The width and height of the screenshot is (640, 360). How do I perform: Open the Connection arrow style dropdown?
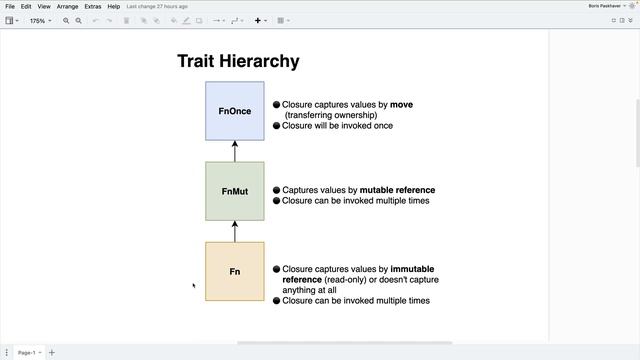click(219, 20)
